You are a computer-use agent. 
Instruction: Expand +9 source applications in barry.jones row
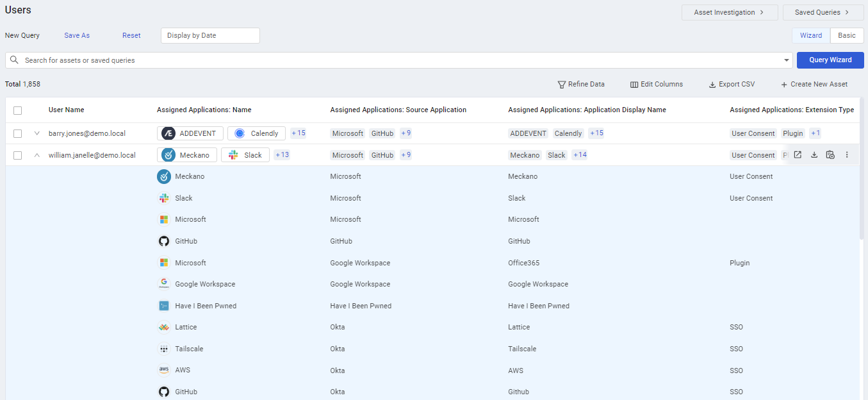tap(406, 133)
